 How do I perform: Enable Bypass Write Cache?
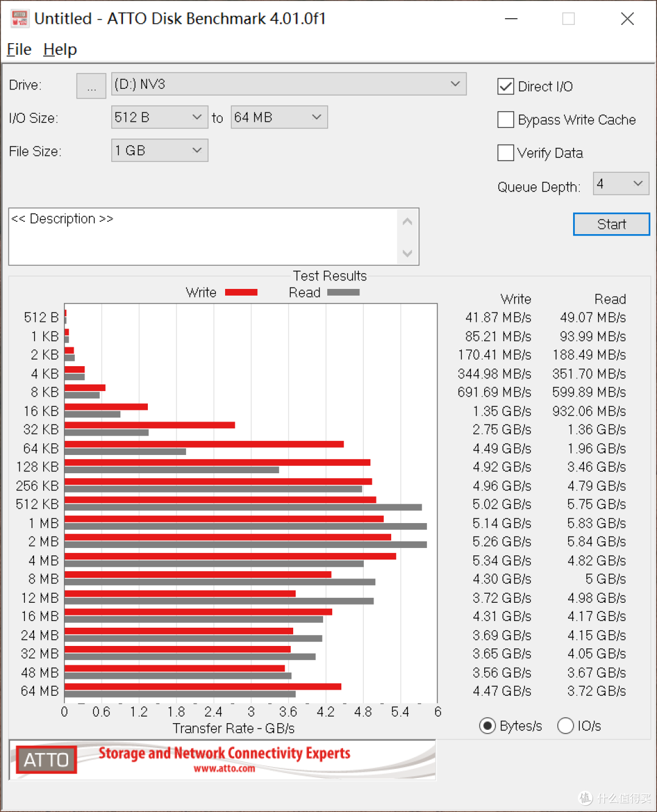tap(506, 120)
